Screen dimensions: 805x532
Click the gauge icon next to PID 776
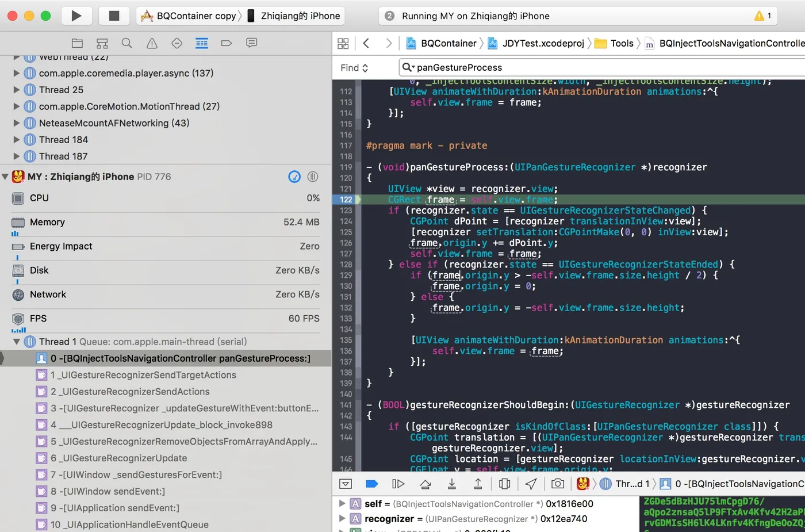(x=294, y=177)
